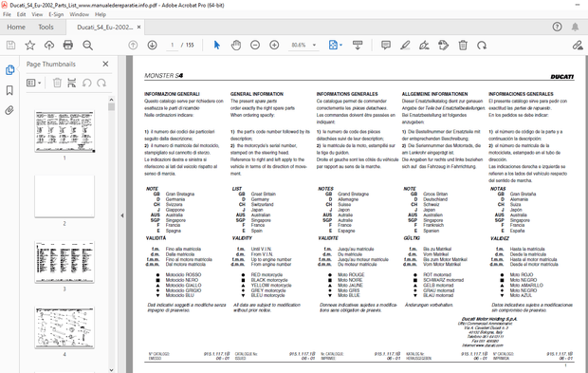Zoom in with plus button
This screenshot has width=588, height=373.
[274, 45]
